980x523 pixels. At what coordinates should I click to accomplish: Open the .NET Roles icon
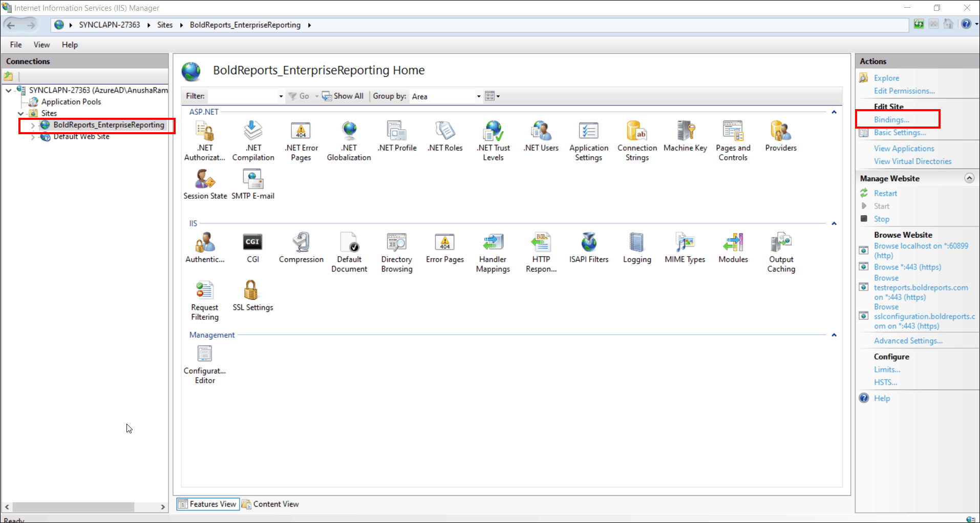pyautogui.click(x=445, y=136)
